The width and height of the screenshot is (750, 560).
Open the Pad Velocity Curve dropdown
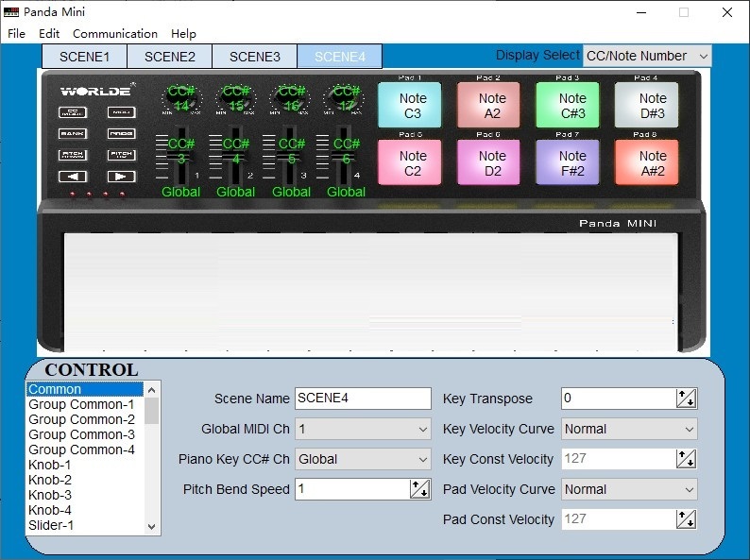point(629,489)
